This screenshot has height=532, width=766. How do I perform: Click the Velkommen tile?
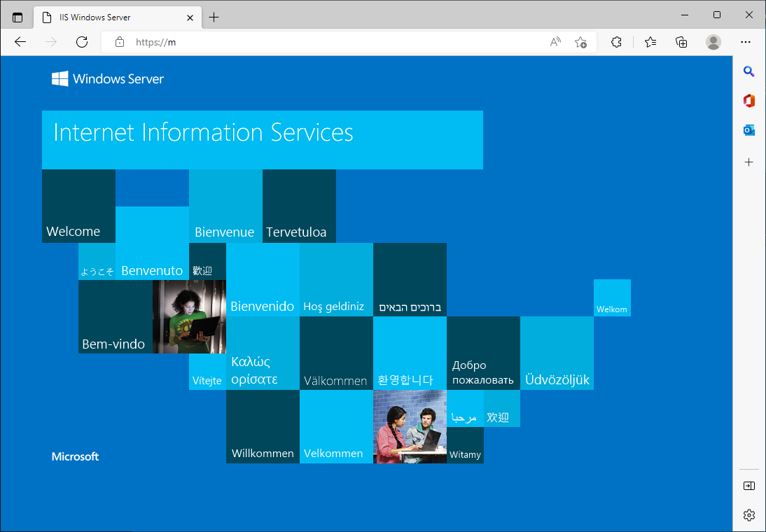point(336,426)
